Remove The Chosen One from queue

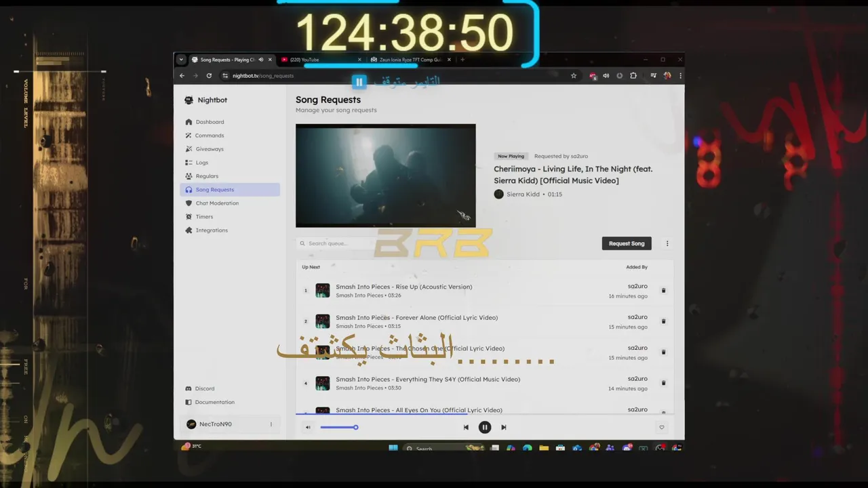[663, 352]
